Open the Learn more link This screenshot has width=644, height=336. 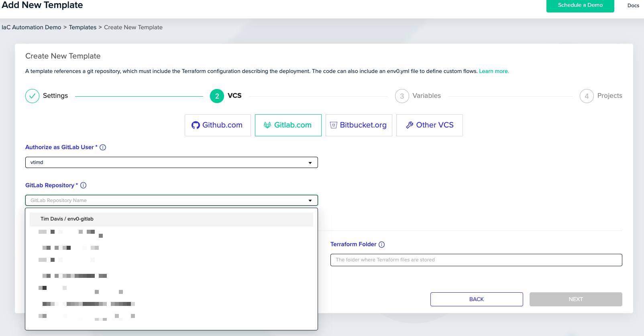point(494,71)
